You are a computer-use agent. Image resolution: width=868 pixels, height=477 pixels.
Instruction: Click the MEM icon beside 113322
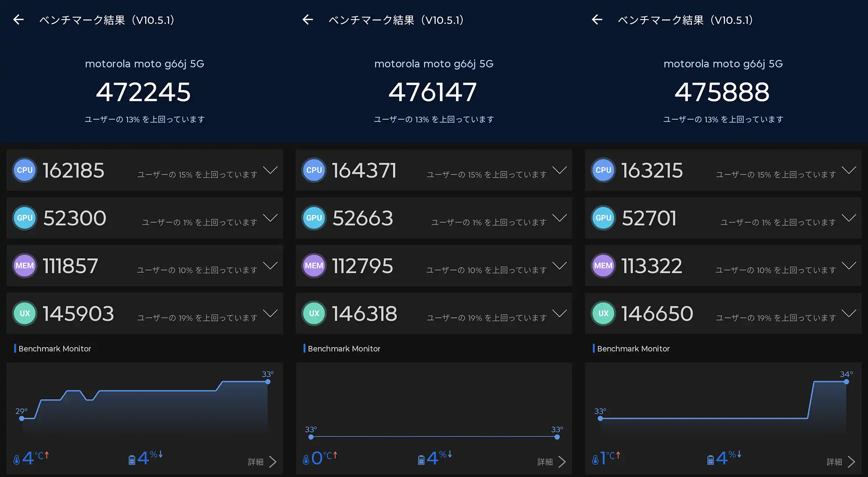(x=603, y=266)
